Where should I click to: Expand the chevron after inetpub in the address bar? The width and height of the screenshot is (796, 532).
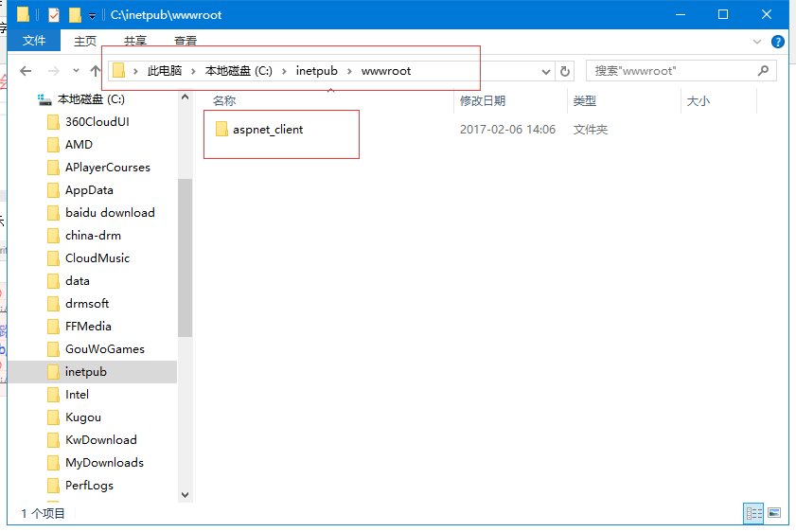click(x=349, y=72)
